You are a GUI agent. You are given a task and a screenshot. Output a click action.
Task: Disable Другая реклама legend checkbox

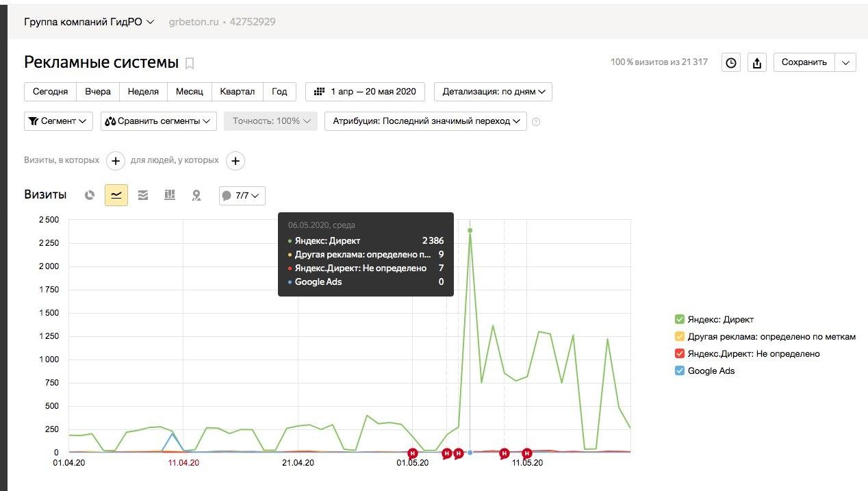680,336
